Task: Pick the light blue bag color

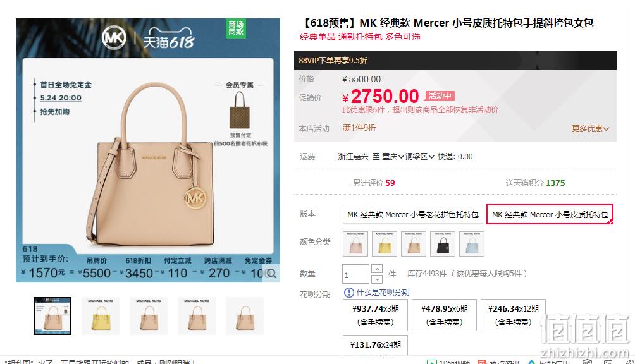Action: (472, 244)
